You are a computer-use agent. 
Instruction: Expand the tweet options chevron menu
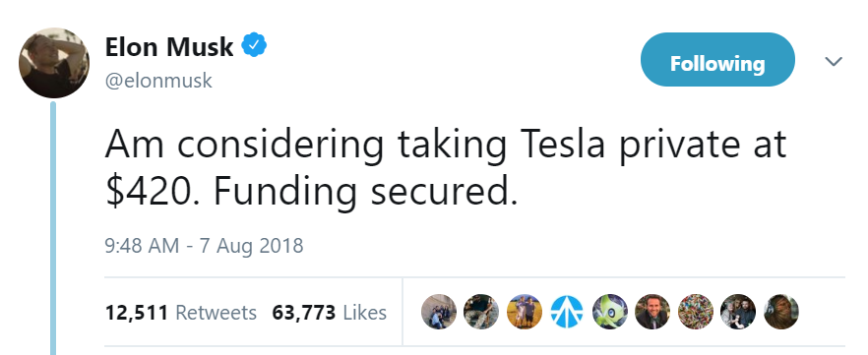834,61
